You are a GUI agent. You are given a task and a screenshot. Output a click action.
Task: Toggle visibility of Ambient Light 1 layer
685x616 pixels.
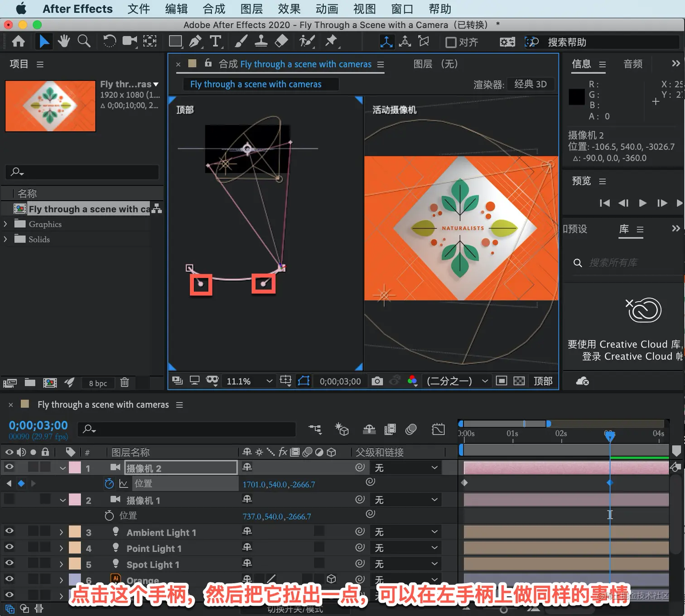point(9,531)
